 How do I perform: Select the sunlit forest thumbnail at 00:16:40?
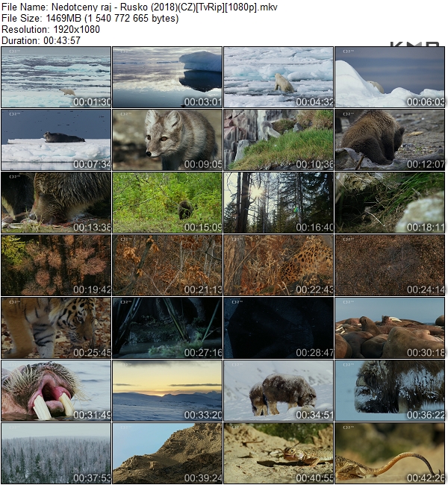[x=279, y=203]
